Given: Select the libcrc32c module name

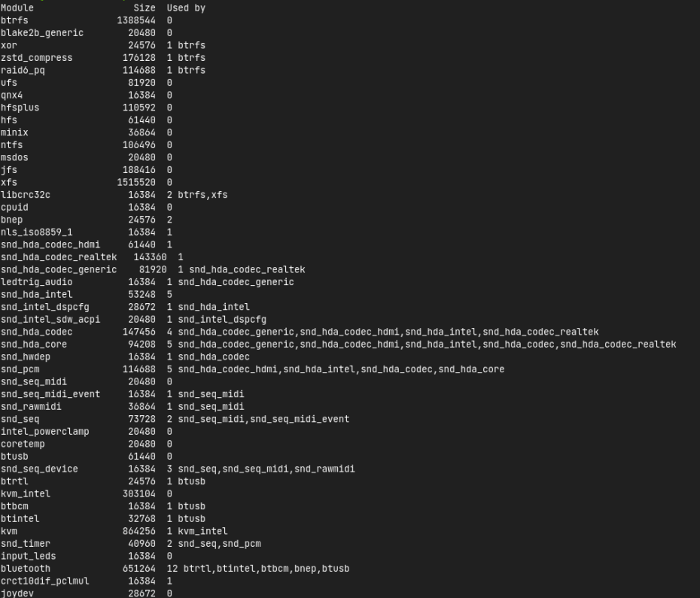Looking at the screenshot, I should (26, 195).
